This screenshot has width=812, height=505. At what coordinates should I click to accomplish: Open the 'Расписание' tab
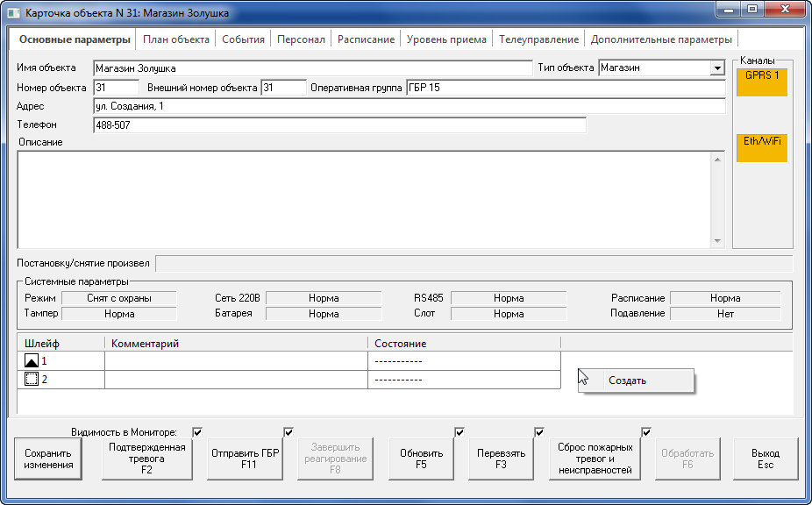click(367, 39)
